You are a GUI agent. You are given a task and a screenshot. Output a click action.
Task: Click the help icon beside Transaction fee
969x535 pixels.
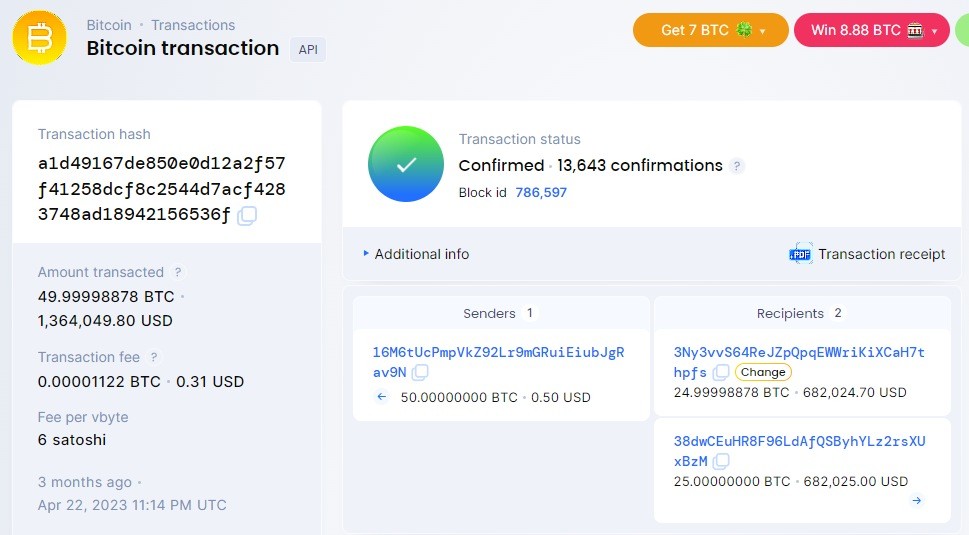[x=154, y=357]
